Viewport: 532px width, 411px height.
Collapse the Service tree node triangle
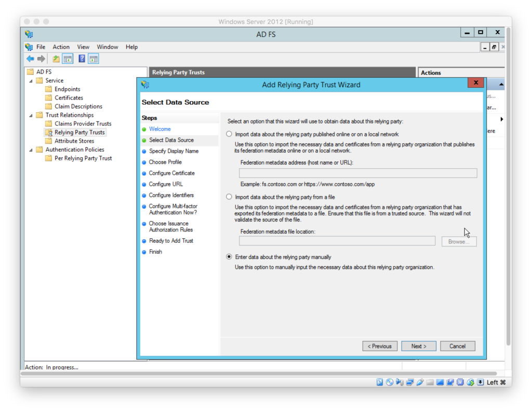click(x=31, y=80)
